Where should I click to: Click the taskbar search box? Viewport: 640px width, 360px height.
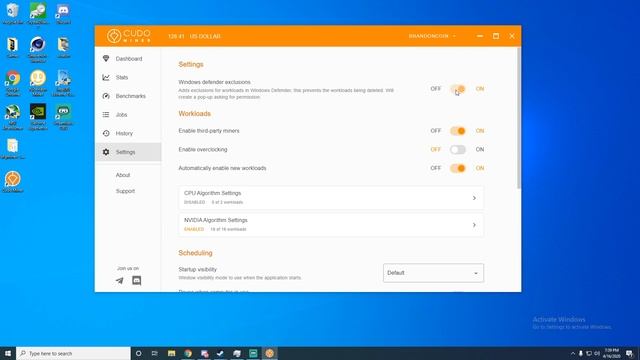73,353
